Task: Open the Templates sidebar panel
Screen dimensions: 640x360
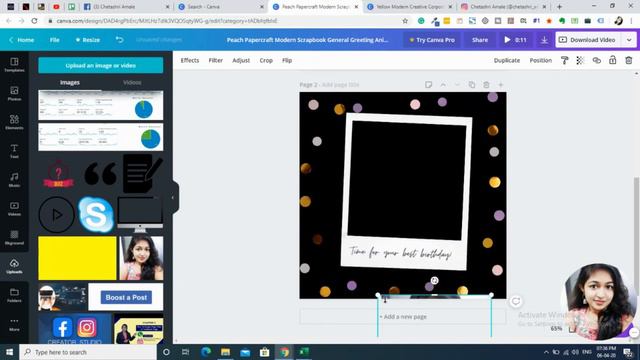Action: point(14,64)
